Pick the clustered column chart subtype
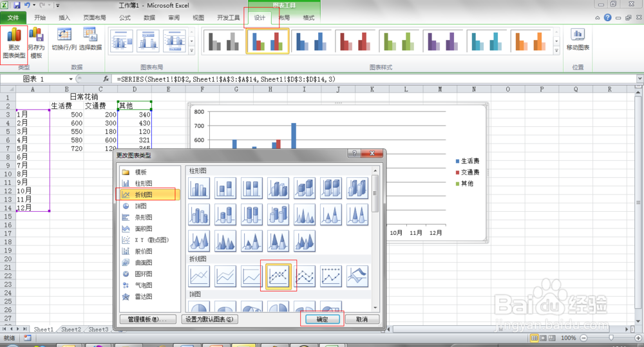This screenshot has height=347, width=644. tap(199, 188)
